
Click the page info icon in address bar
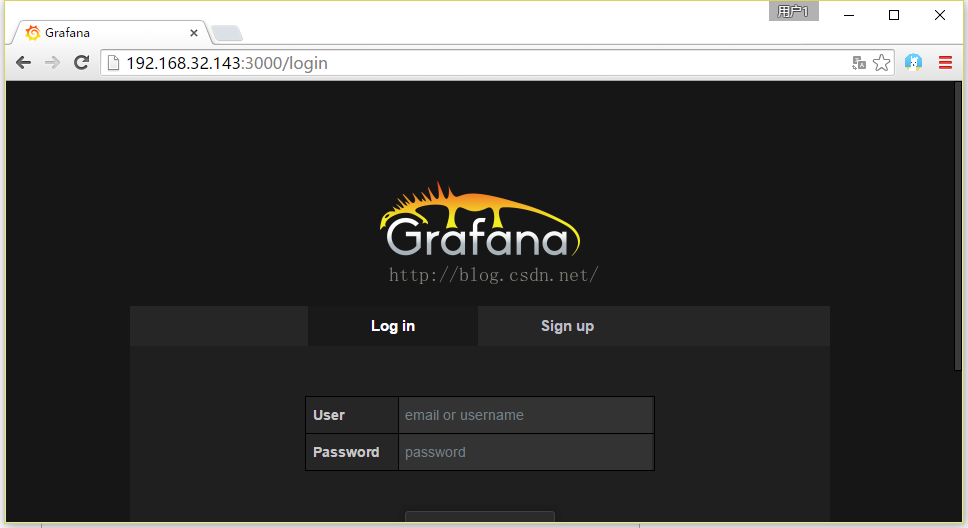[x=113, y=63]
